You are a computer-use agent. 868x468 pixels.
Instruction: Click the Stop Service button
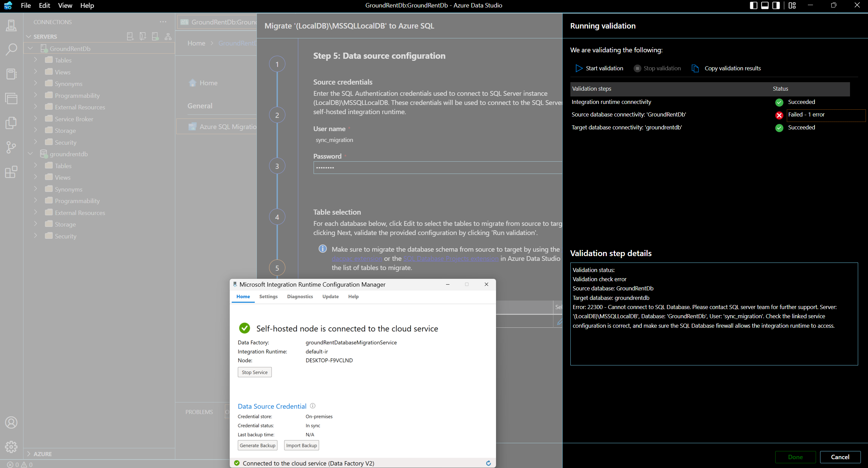(x=254, y=372)
